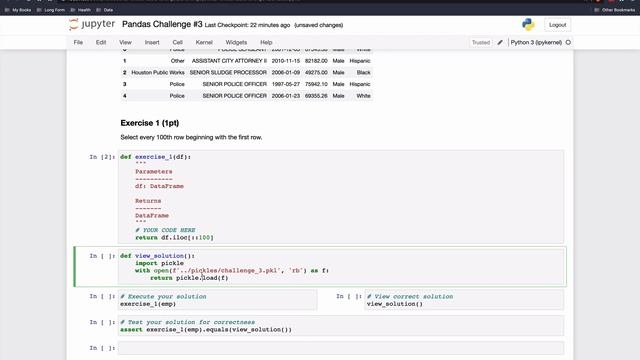Click the My Books bookmark folder
The image size is (640, 360).
18,10
